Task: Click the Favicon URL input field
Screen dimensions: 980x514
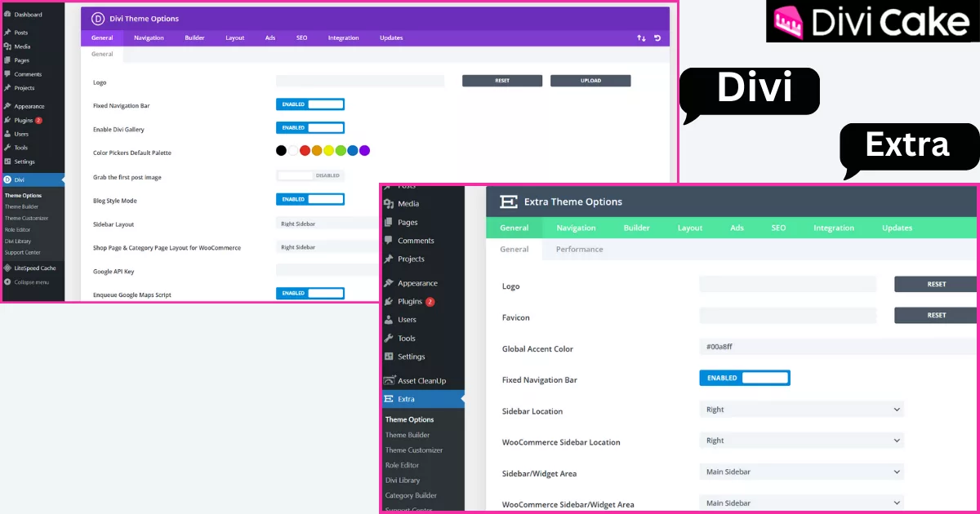Action: coord(788,315)
